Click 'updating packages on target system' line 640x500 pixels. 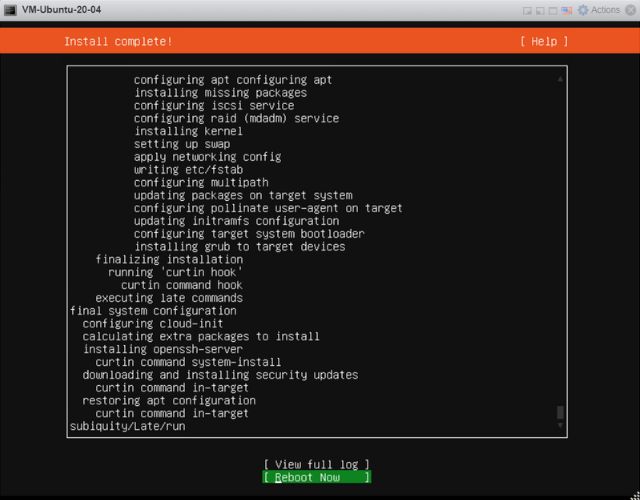(x=243, y=196)
